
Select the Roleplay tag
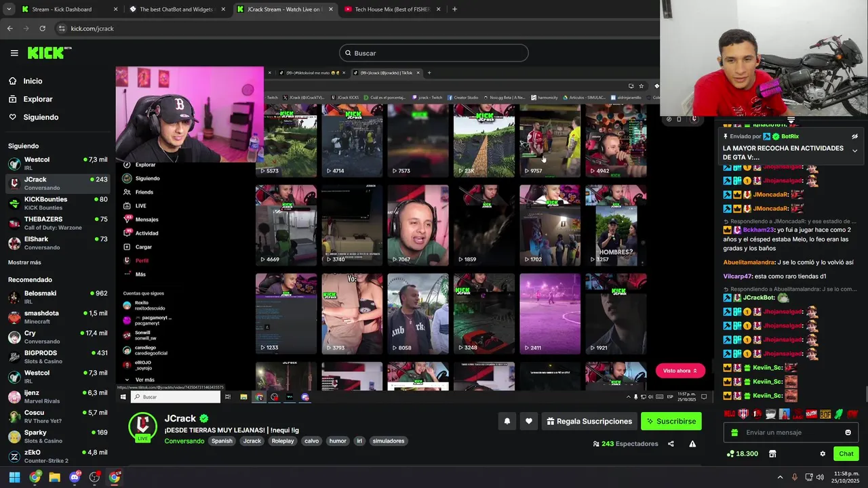(283, 441)
